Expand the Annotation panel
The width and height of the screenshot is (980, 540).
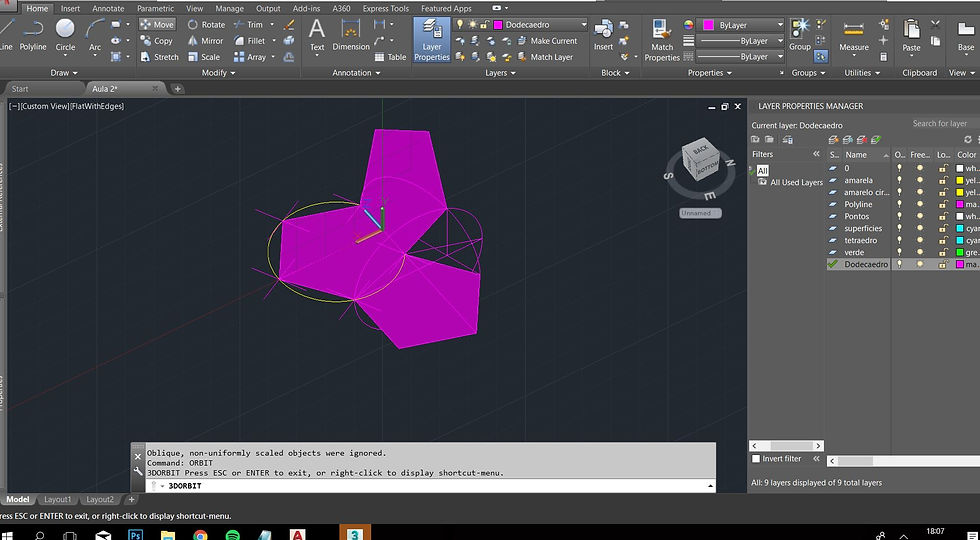[x=356, y=73]
